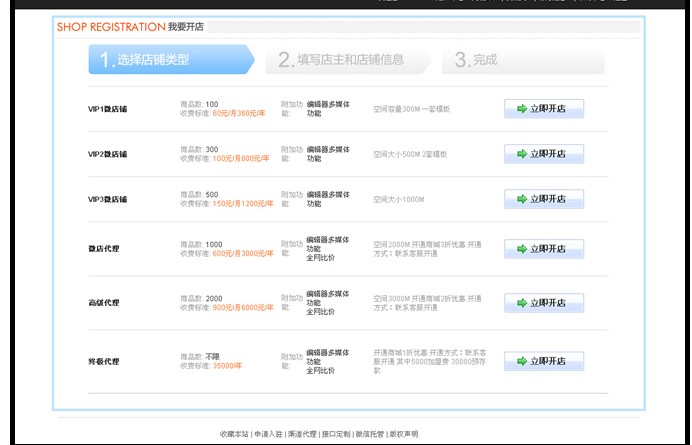Screen dimensions: 692x445
Task: Click price 35000/年 for 终极代理
Action: [x=227, y=366]
